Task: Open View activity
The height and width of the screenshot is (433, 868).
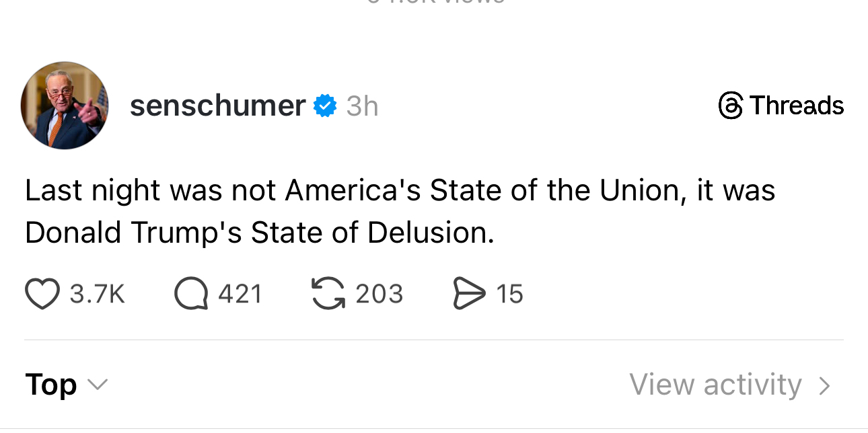Action: click(715, 385)
